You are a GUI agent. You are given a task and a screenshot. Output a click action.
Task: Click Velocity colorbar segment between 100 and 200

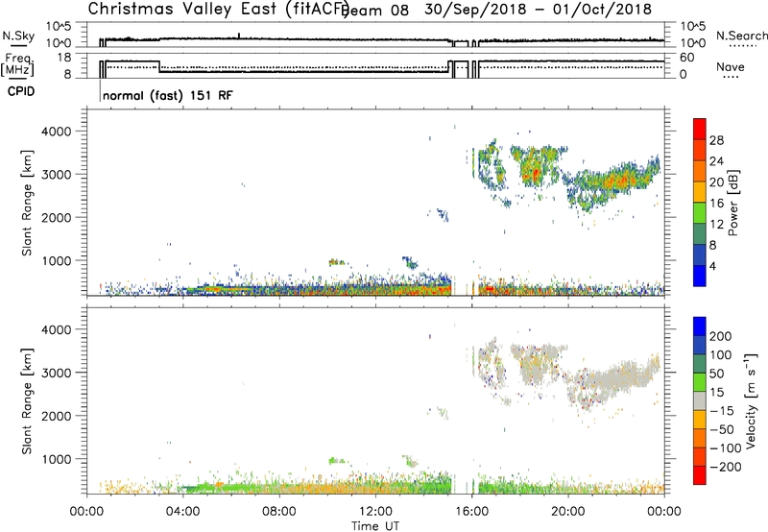(700, 345)
